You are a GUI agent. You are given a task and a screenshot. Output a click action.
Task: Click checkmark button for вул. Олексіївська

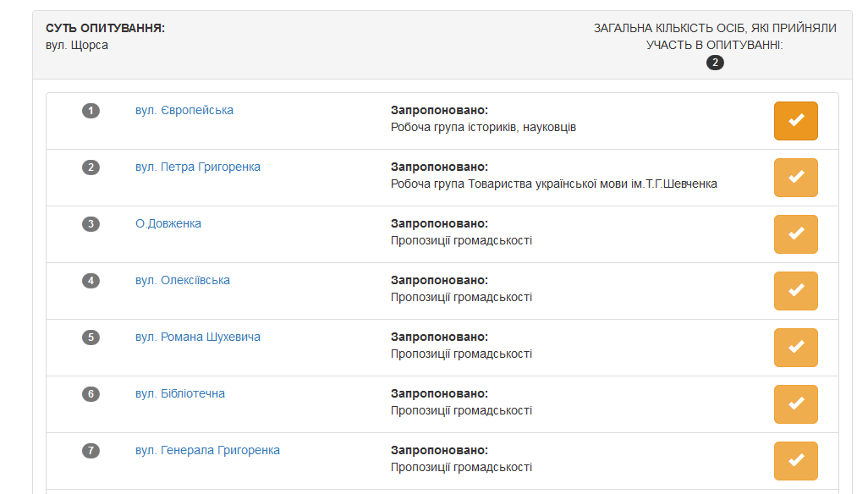click(795, 291)
